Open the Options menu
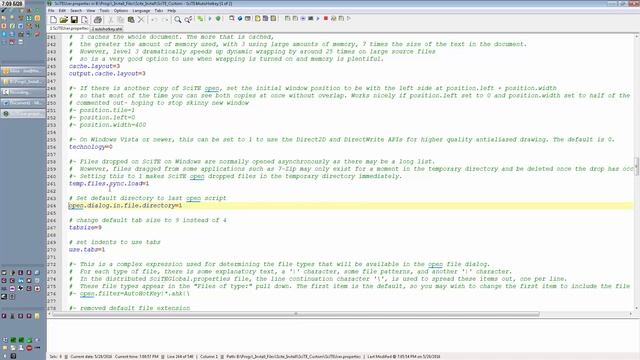The image size is (640, 360). (121, 11)
